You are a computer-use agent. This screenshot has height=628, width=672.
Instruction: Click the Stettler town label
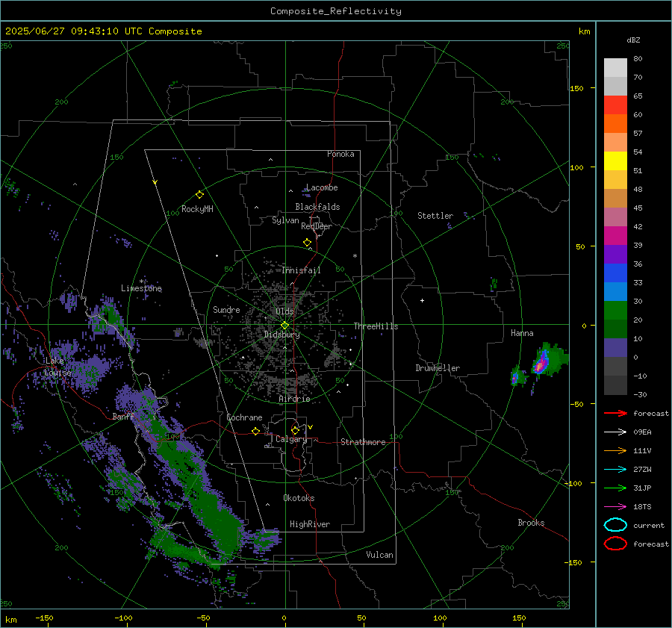(x=435, y=216)
